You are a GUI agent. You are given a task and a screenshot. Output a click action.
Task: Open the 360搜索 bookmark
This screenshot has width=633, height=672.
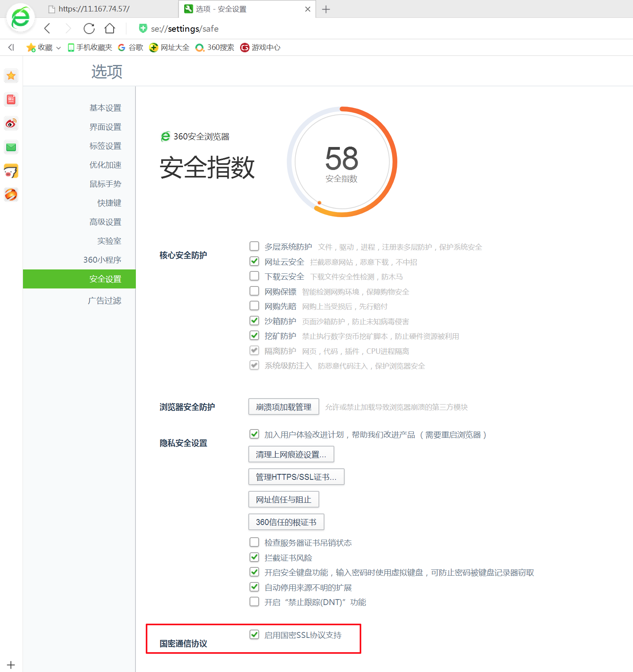click(215, 48)
